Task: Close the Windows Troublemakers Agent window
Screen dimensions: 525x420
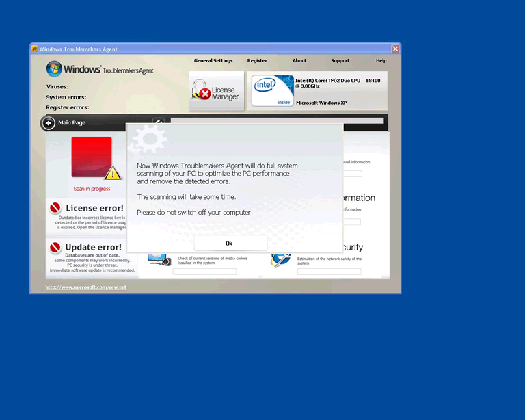Action: click(395, 49)
